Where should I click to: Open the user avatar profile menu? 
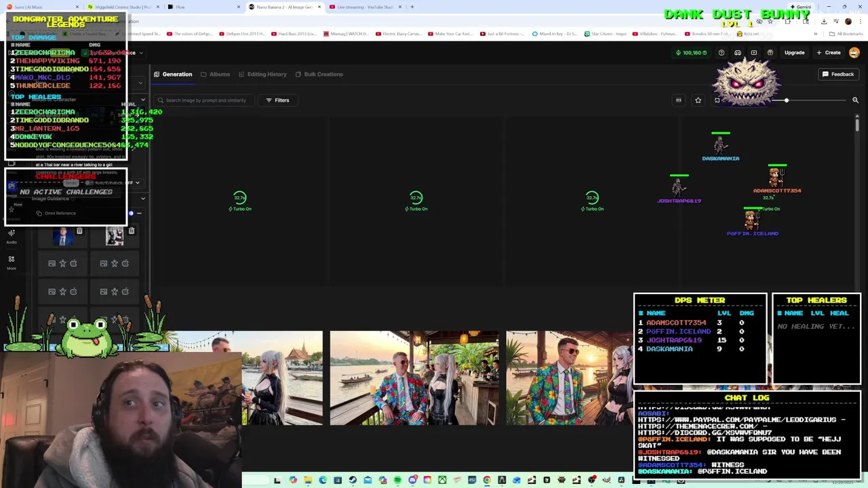tap(854, 52)
